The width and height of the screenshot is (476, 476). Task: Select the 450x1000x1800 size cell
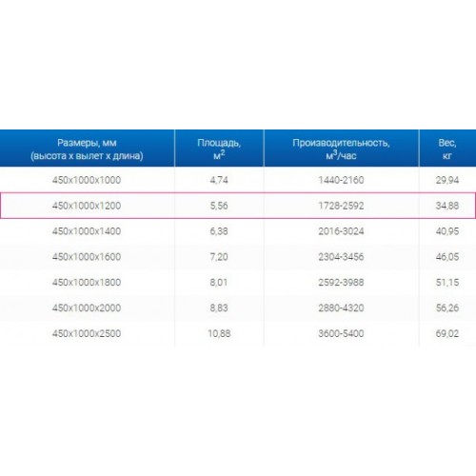[x=87, y=283]
